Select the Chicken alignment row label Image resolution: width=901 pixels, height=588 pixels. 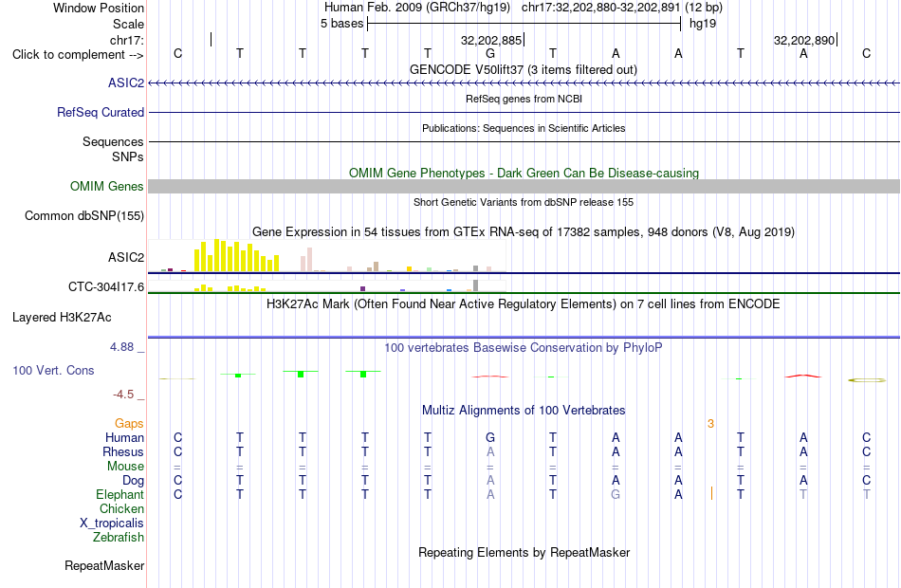(121, 508)
